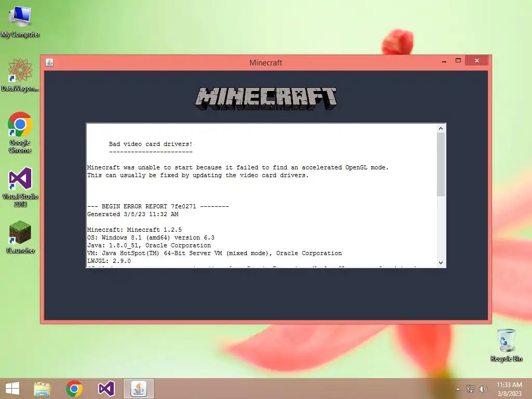The image size is (532, 399).
Task: Open the volume tray icon
Action: coord(483,389)
